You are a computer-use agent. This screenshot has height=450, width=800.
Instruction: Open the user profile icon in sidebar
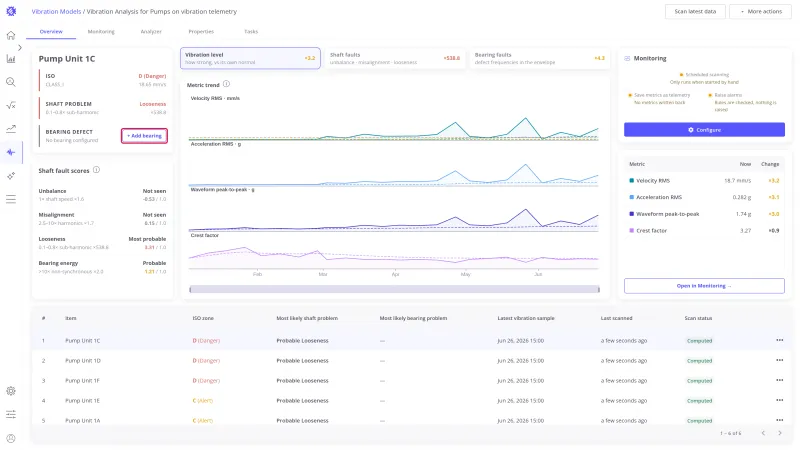tap(11, 438)
